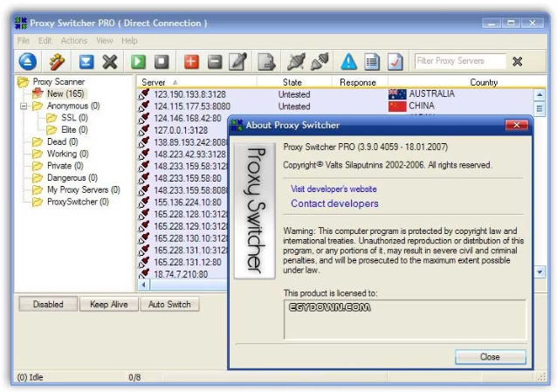Click the crossed-out plug disconnect icon
This screenshot has height=392, width=557.
pyautogui.click(x=296, y=61)
